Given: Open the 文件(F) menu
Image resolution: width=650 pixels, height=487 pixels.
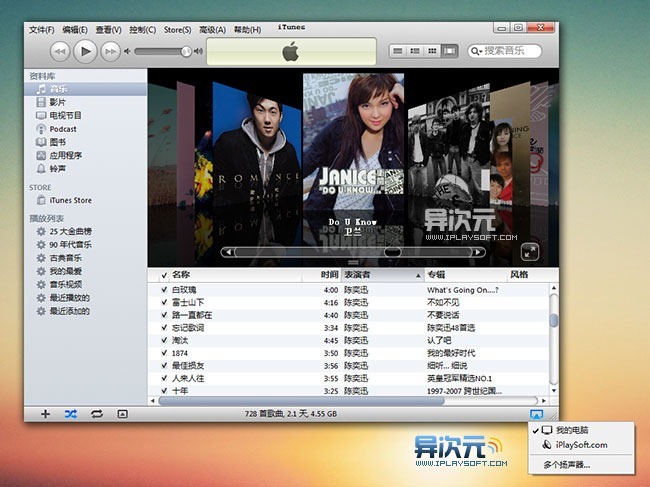Looking at the screenshot, I should pos(41,30).
